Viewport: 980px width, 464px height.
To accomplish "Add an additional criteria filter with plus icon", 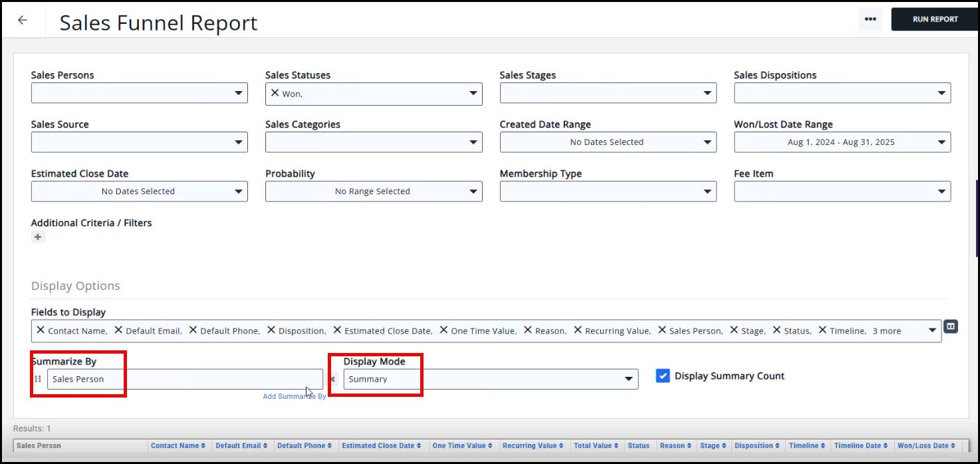I will click(38, 237).
